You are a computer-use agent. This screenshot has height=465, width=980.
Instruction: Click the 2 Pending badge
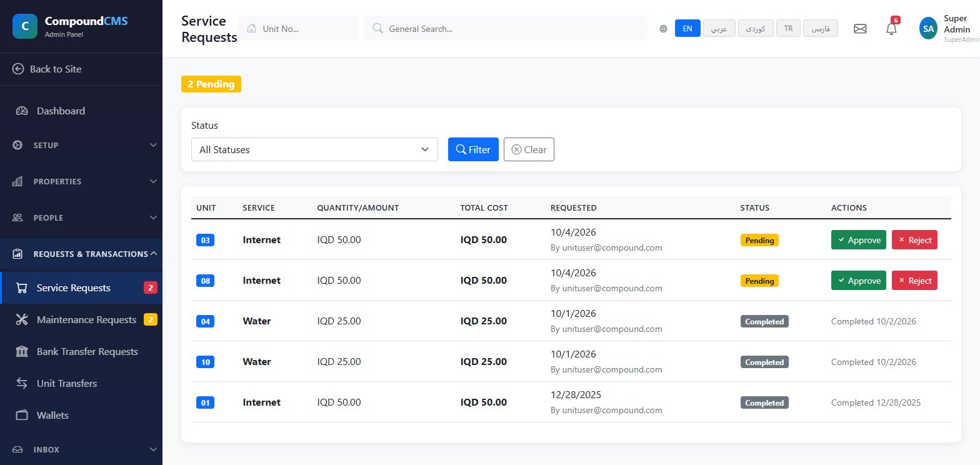coord(211,84)
